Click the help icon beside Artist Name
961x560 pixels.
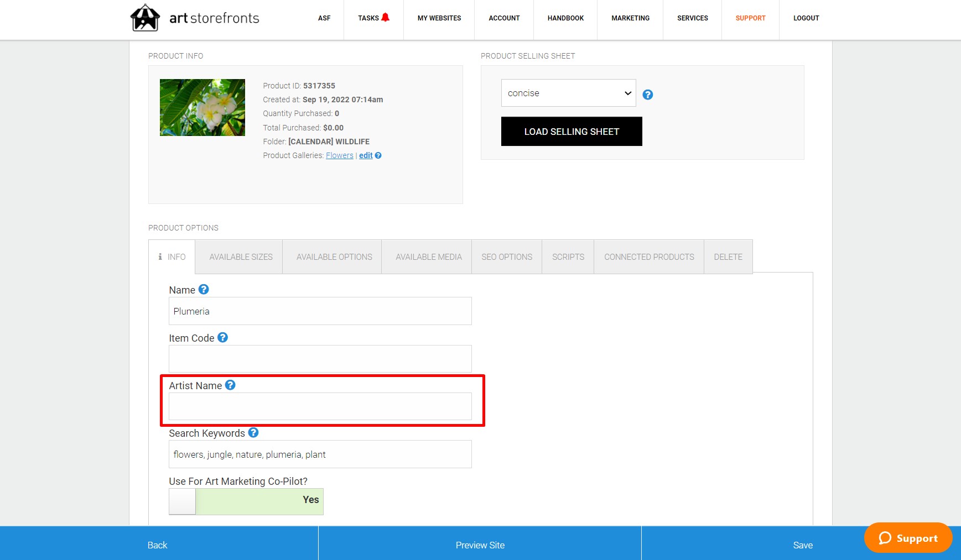pos(231,385)
